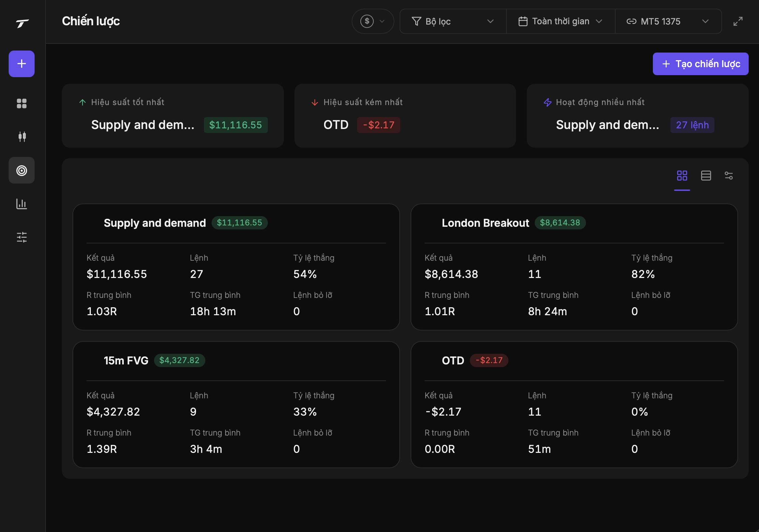Screen dimensions: 759x532
Task: Open the card display options sliders icon
Action: 728,175
